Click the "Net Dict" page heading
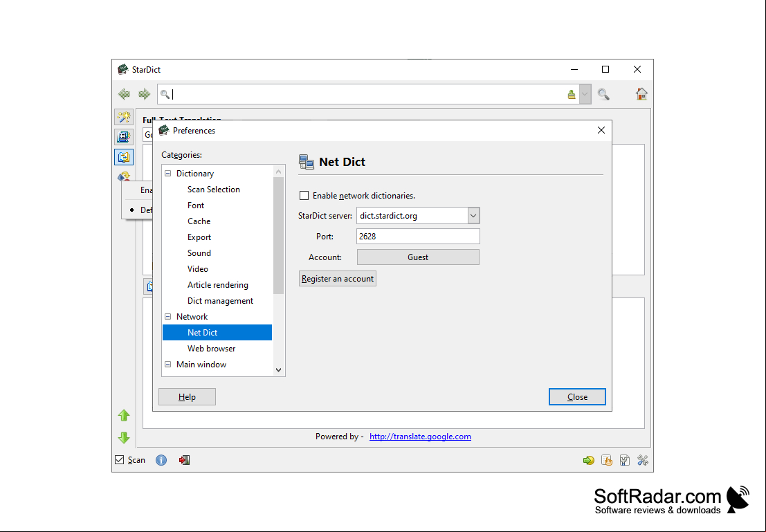Screen dimensions: 766x532 pos(342,162)
